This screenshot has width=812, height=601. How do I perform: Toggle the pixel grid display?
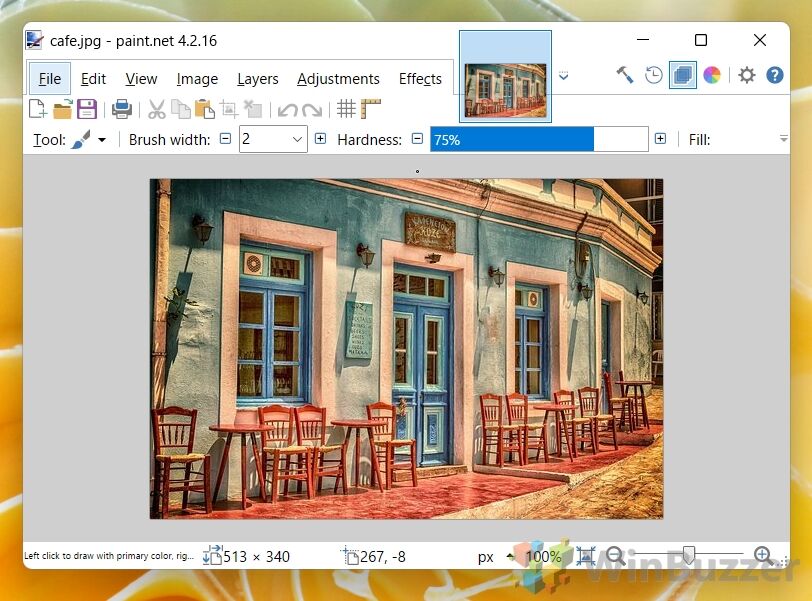coord(346,109)
